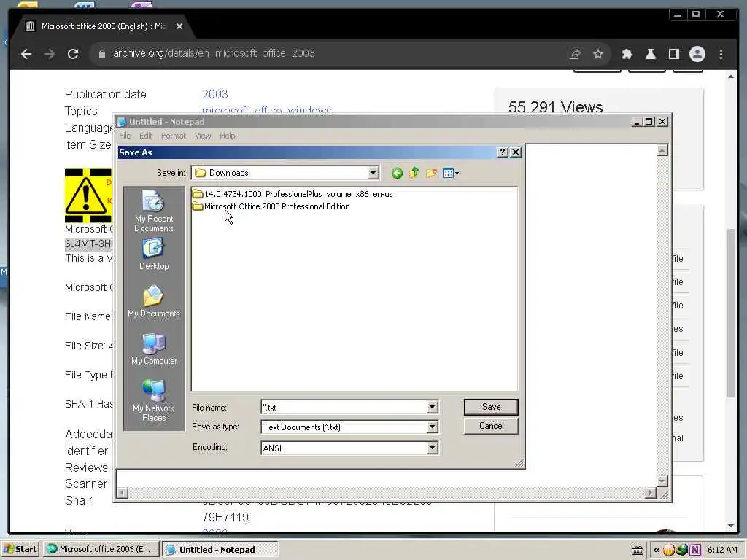Select the Microsoft office 2003 Chrome tab
This screenshot has height=560, width=747.
pos(102,27)
